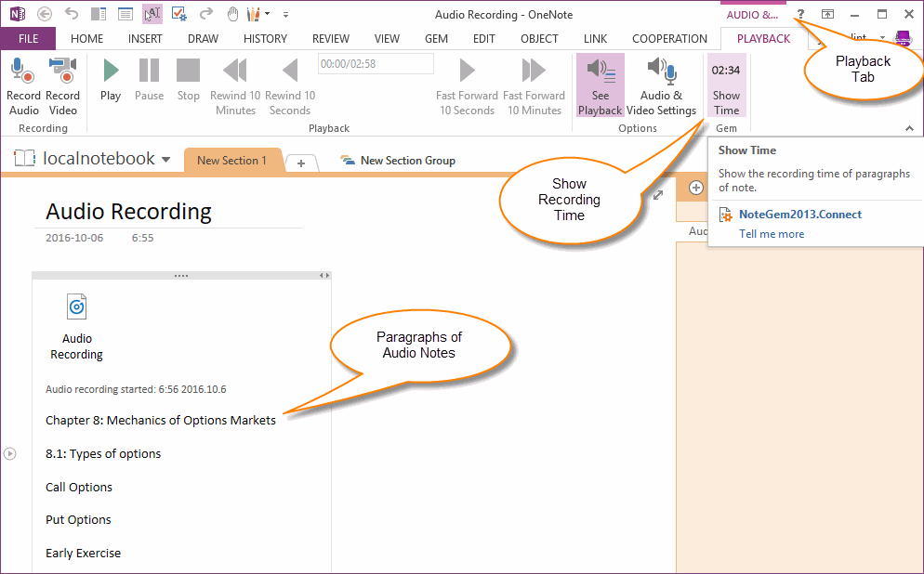Click the container width arrows icon
The image size is (924, 574).
[x=324, y=276]
